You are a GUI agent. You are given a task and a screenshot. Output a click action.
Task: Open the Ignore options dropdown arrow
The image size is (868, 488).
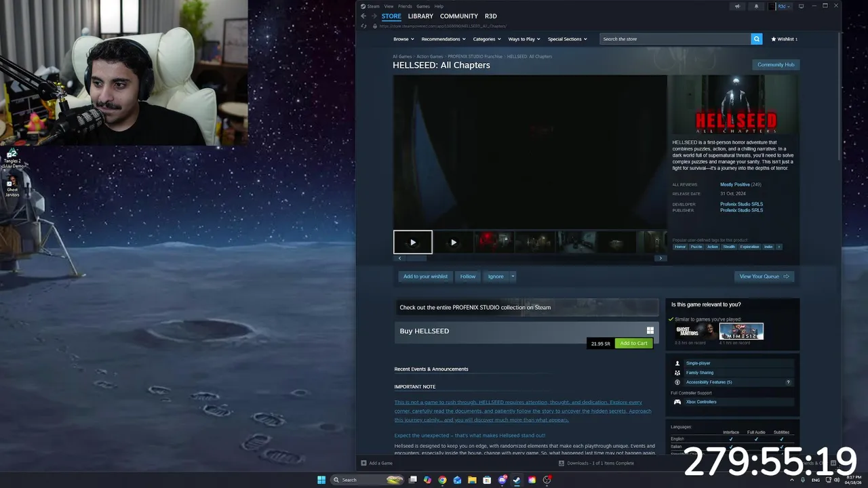point(513,277)
